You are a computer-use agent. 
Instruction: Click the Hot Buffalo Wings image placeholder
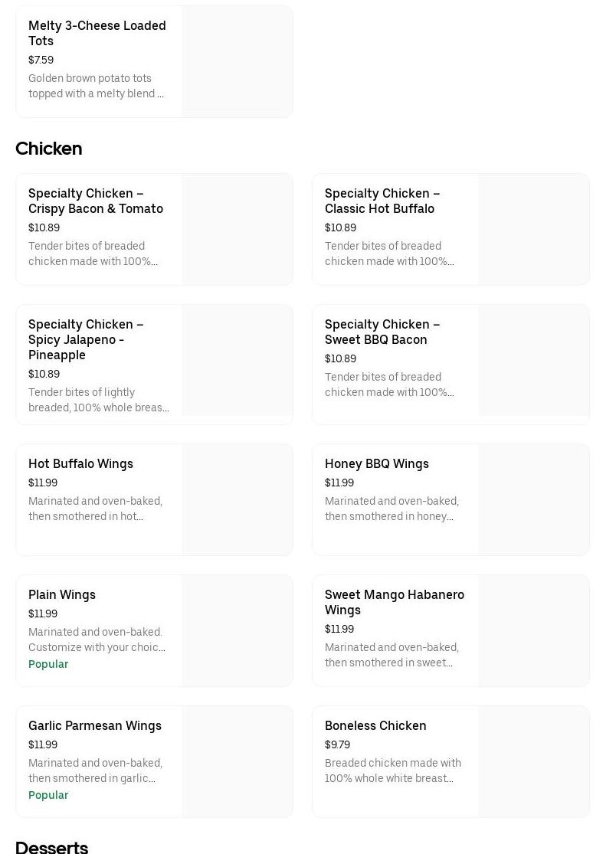point(237,499)
